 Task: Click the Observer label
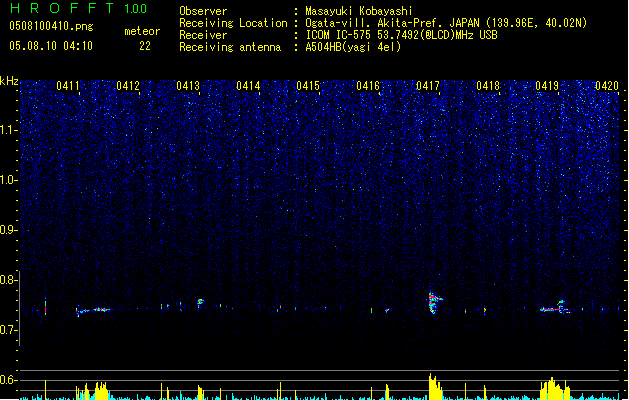coord(203,11)
